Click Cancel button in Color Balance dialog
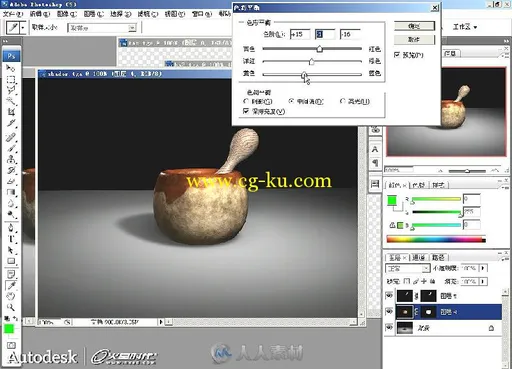This screenshot has width=512, height=369. pyautogui.click(x=414, y=40)
